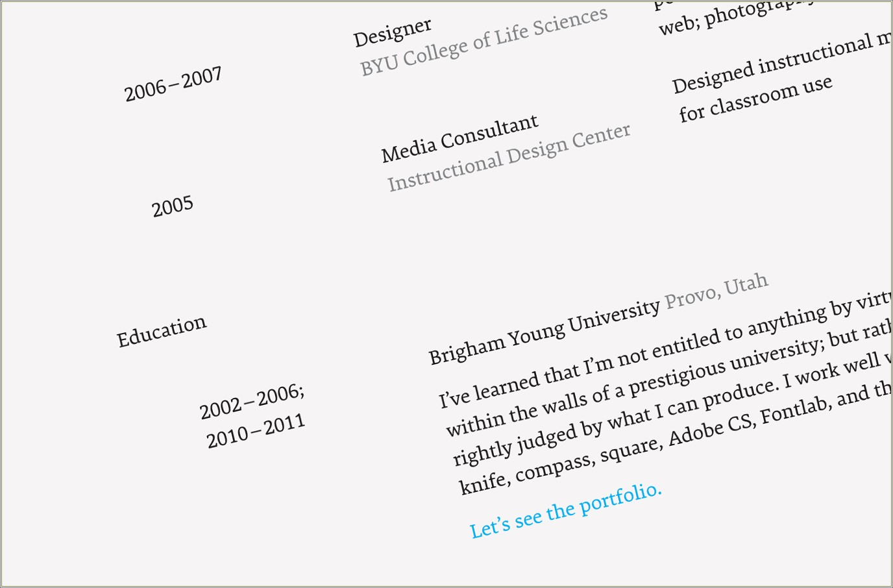Click the "2006–2007" date range
The height and width of the screenshot is (588, 893).
point(173,84)
